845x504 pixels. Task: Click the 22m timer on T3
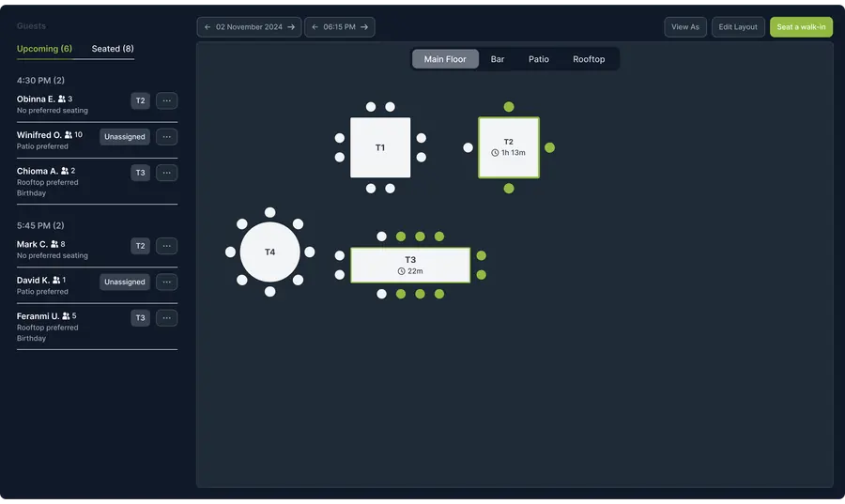click(415, 271)
